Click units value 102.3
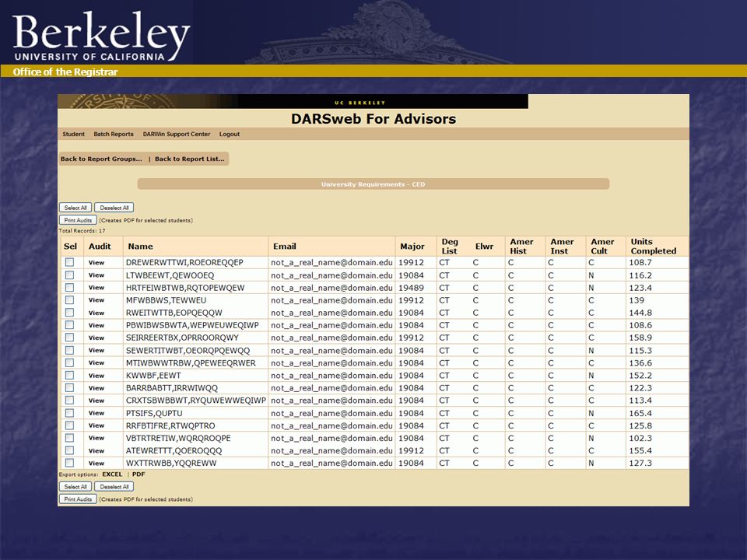 point(640,438)
